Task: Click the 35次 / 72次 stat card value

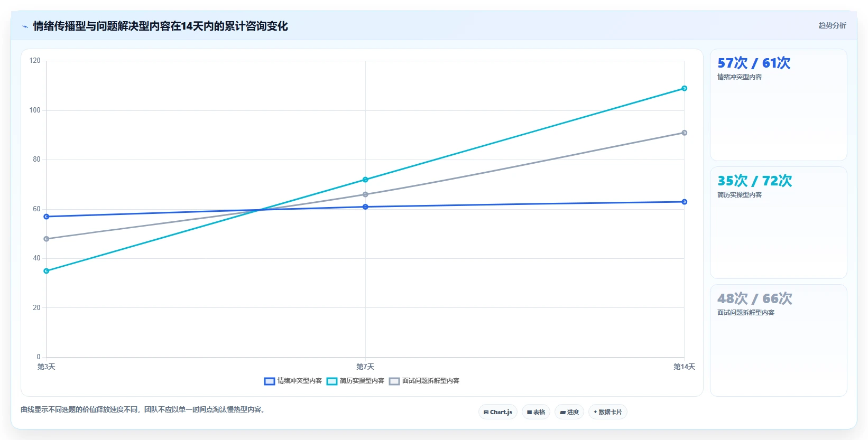Action: [x=754, y=181]
